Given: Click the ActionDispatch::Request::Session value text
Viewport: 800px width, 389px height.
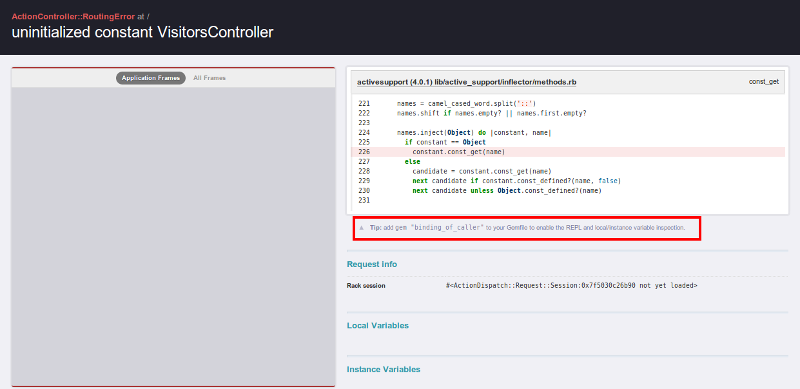Looking at the screenshot, I should click(571, 286).
